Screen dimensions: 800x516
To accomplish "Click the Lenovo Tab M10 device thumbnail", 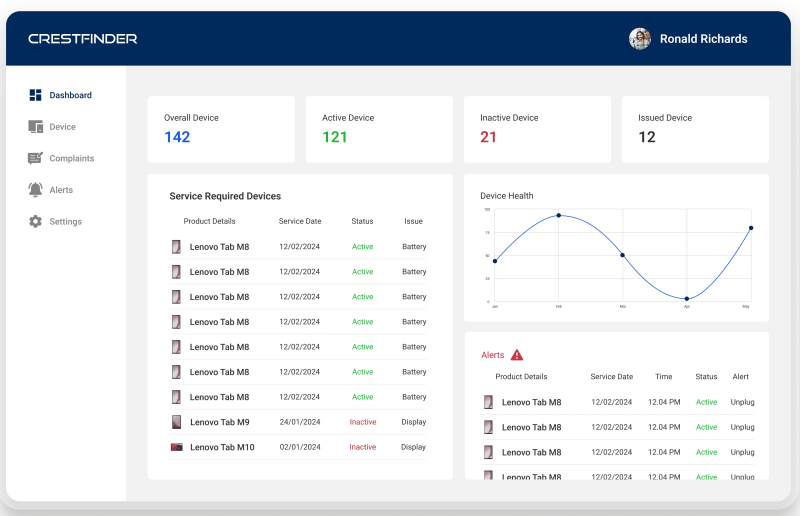I will tap(177, 447).
